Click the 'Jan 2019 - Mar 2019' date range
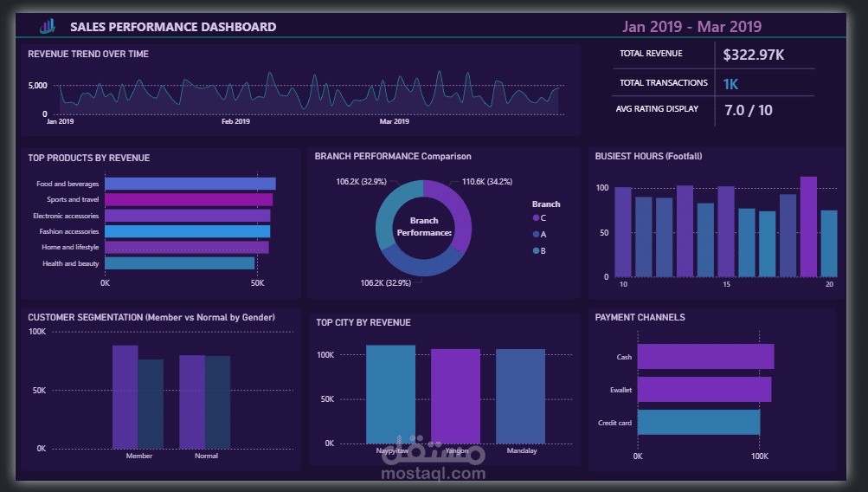The width and height of the screenshot is (868, 492). click(x=692, y=27)
